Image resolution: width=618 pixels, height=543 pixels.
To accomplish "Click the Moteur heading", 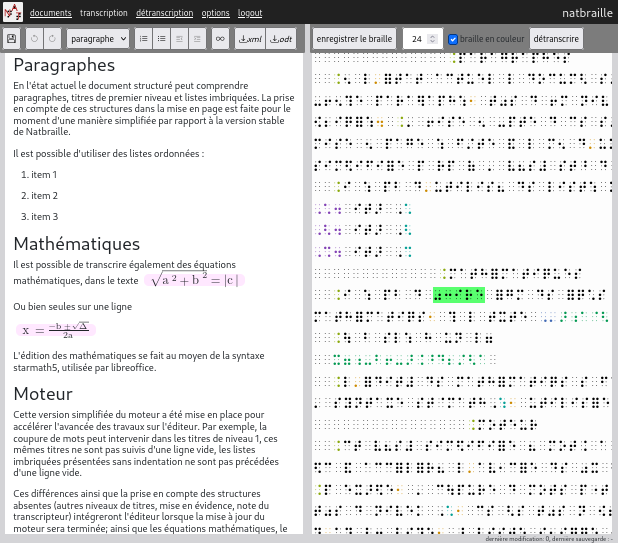I will tap(43, 394).
